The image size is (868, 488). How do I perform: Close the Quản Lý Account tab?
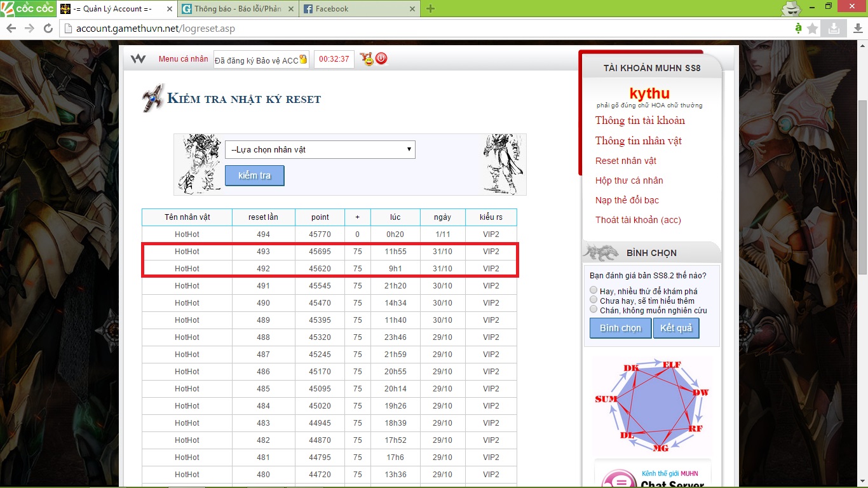168,9
